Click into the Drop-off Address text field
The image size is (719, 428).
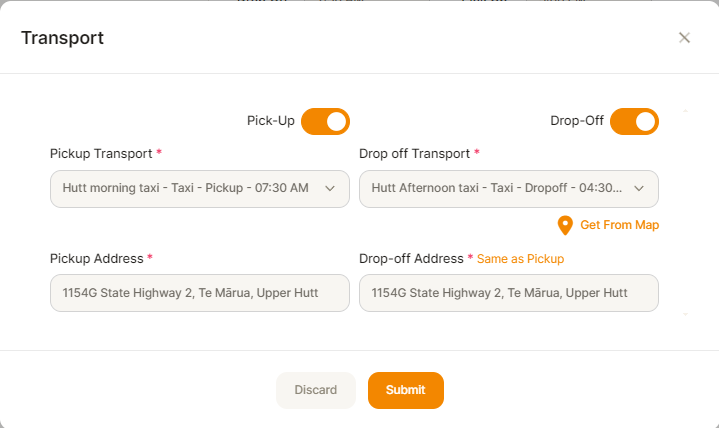[509, 293]
